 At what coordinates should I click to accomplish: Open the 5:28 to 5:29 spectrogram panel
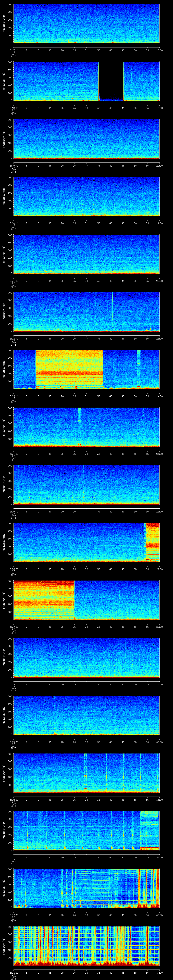[86, 657]
